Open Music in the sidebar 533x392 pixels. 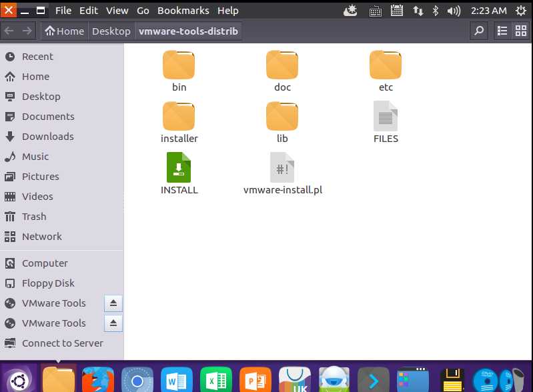click(61, 157)
